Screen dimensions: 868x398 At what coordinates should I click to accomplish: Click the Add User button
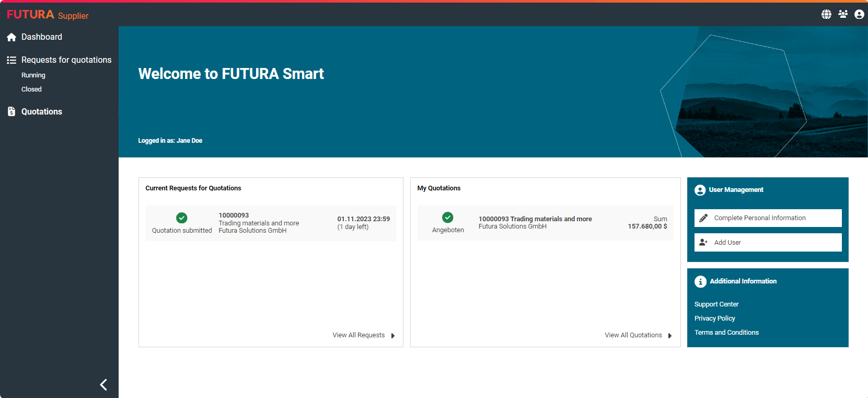[768, 243]
